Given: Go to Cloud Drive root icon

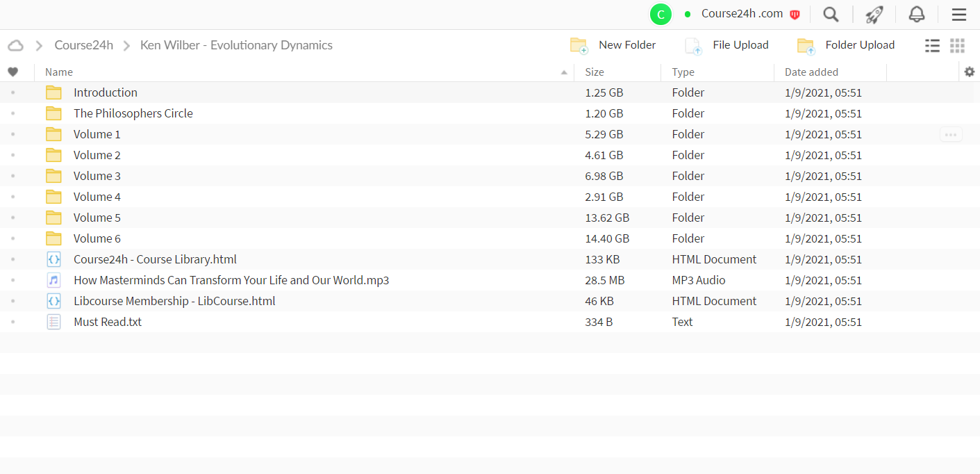Looking at the screenshot, I should pyautogui.click(x=15, y=45).
